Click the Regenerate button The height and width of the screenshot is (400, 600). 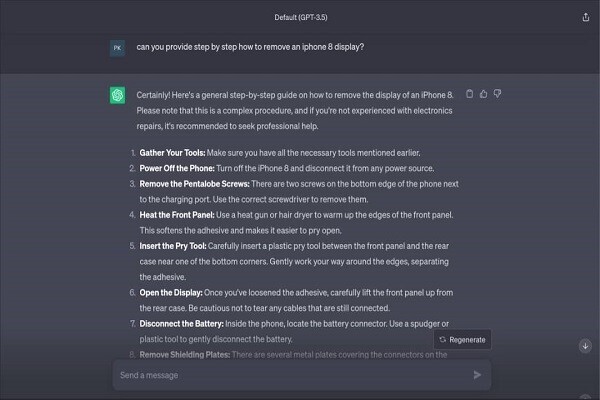tap(462, 340)
